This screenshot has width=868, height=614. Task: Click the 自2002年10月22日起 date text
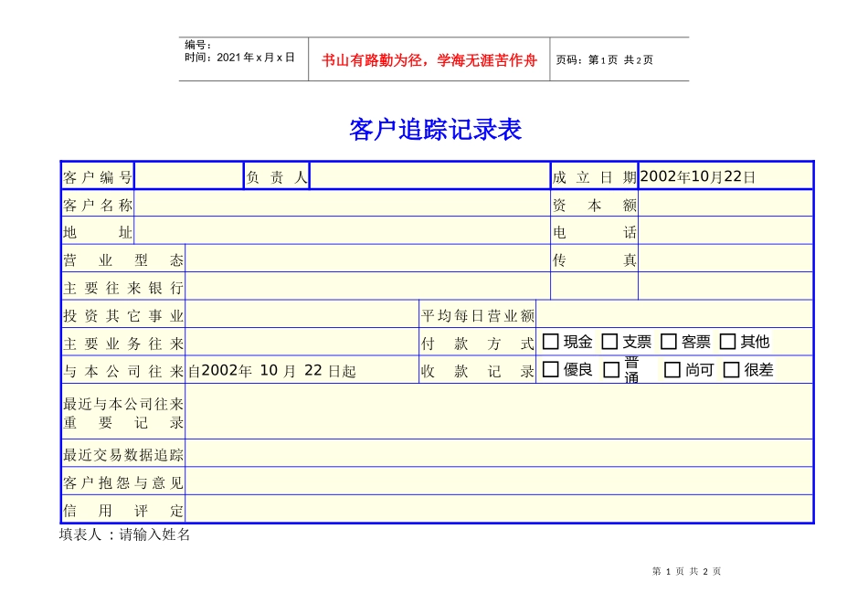271,370
